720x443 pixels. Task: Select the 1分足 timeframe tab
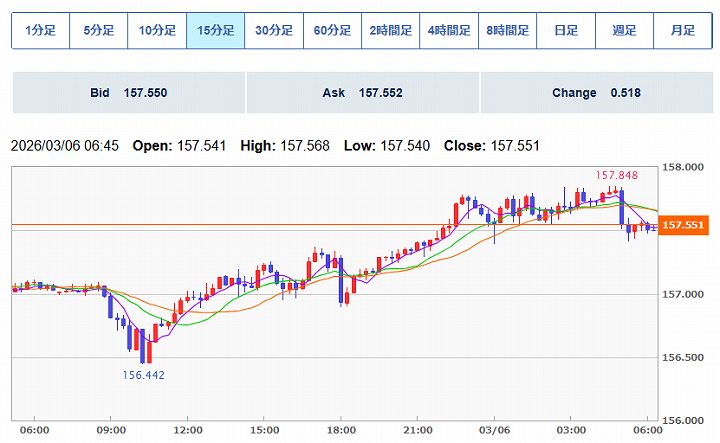41,31
